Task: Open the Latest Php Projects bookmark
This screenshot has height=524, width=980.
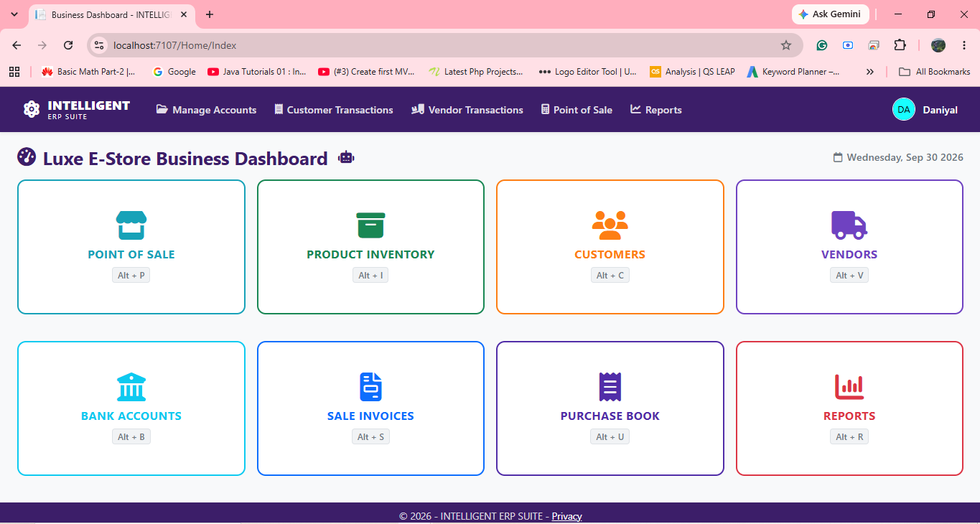Action: click(x=476, y=71)
